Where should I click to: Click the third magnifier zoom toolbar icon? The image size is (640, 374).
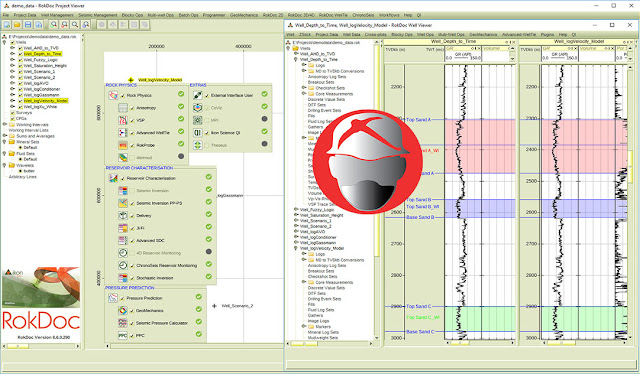(x=75, y=24)
